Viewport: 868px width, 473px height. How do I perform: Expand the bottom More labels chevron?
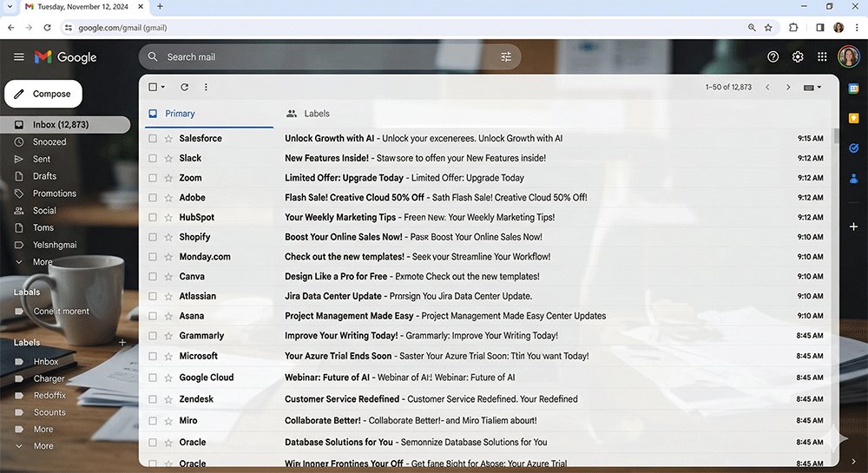click(19, 446)
